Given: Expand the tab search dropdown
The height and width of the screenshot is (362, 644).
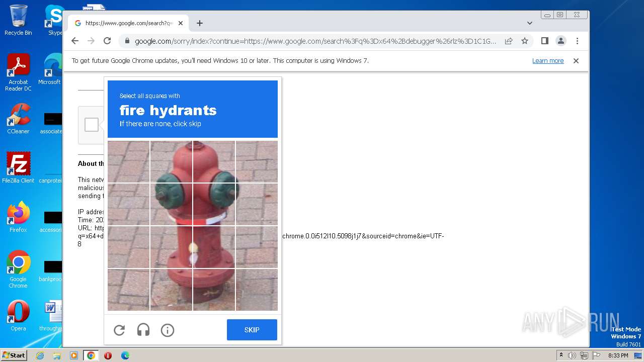Looking at the screenshot, I should (530, 23).
